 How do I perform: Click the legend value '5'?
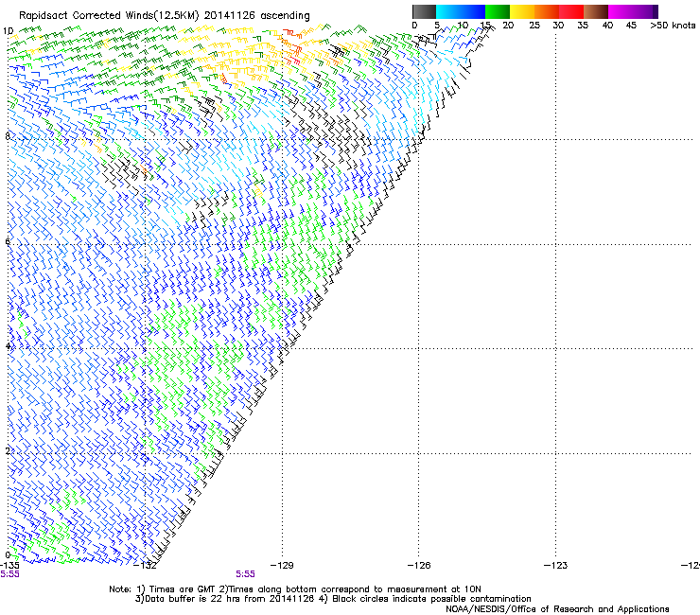(437, 25)
